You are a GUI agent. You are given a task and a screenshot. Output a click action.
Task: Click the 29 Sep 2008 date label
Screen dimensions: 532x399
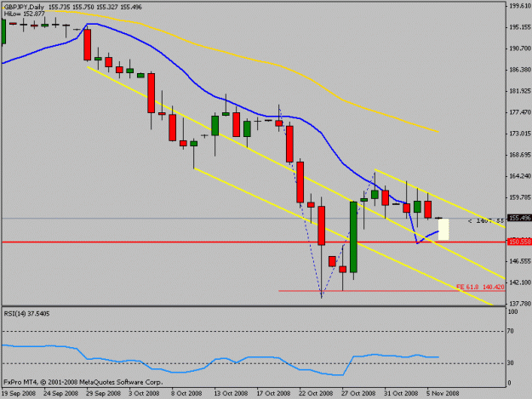(x=104, y=394)
